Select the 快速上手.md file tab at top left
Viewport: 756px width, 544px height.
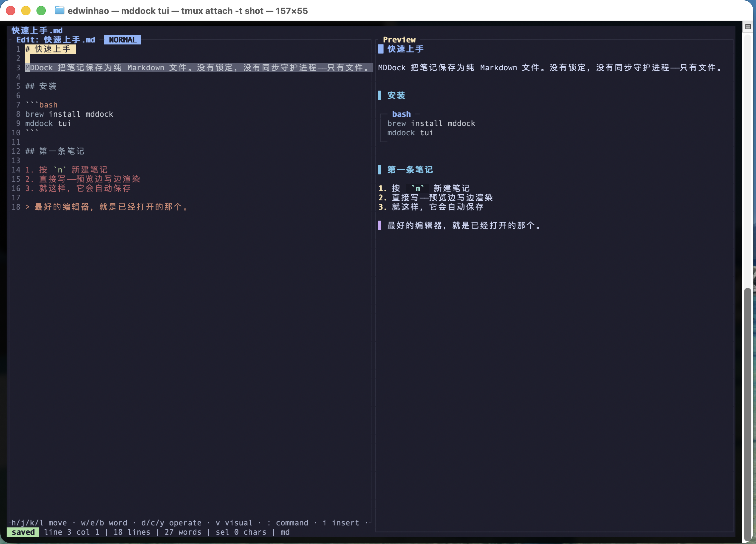pyautogui.click(x=37, y=31)
